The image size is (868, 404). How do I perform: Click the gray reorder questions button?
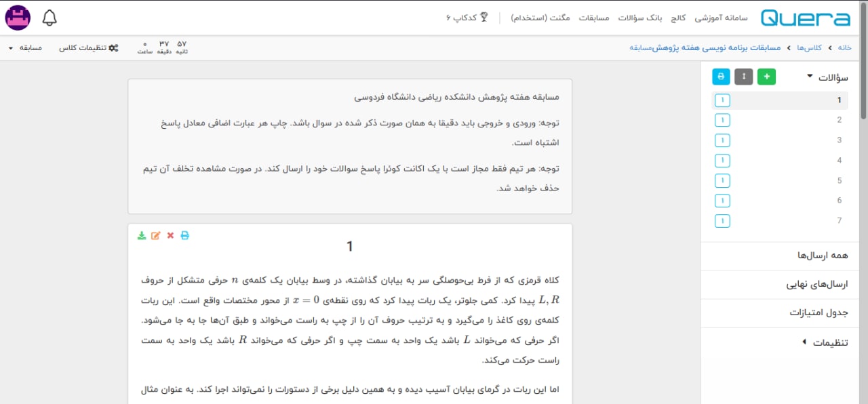tap(744, 77)
